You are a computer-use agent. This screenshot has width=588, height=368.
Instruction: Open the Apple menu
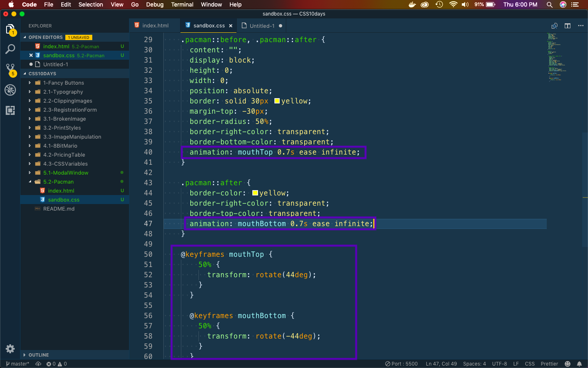point(11,4)
